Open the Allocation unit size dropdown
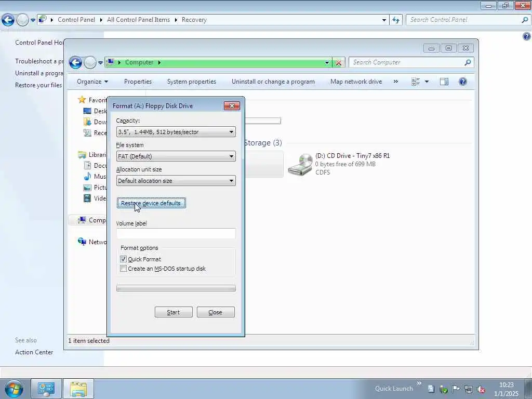The image size is (532, 399). (x=176, y=180)
